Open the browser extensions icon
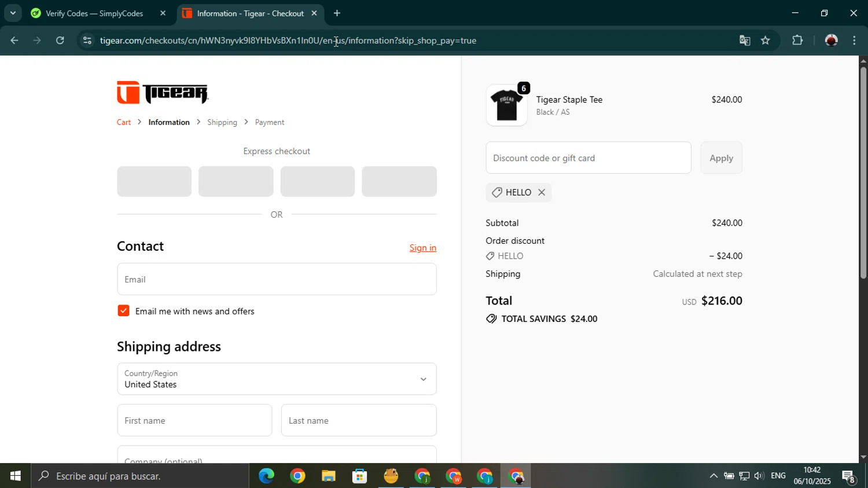The height and width of the screenshot is (488, 868). [797, 41]
